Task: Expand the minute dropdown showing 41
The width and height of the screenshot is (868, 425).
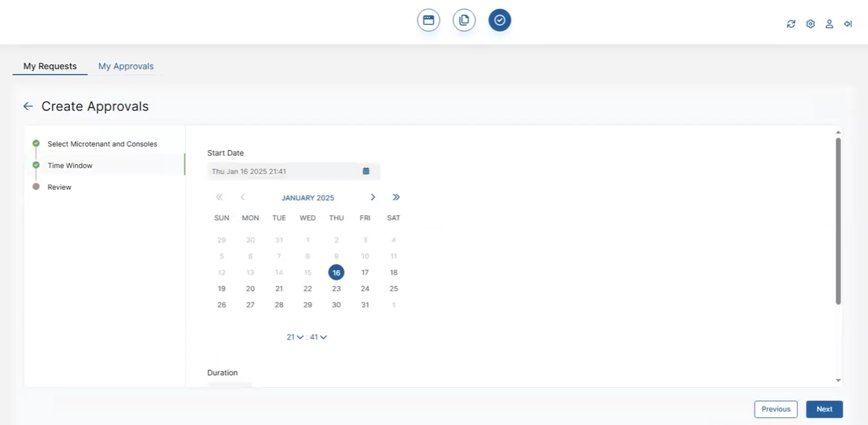Action: coord(319,337)
